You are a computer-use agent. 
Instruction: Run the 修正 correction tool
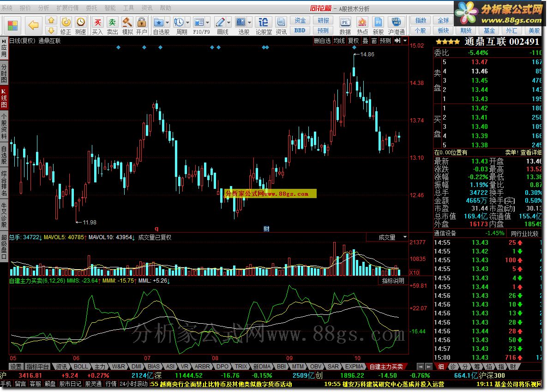click(66, 26)
